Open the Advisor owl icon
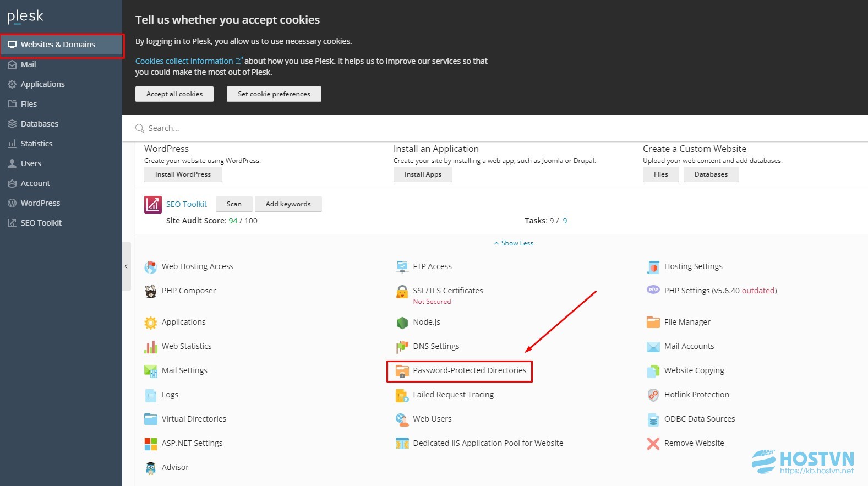Image resolution: width=868 pixels, height=486 pixels. [150, 468]
